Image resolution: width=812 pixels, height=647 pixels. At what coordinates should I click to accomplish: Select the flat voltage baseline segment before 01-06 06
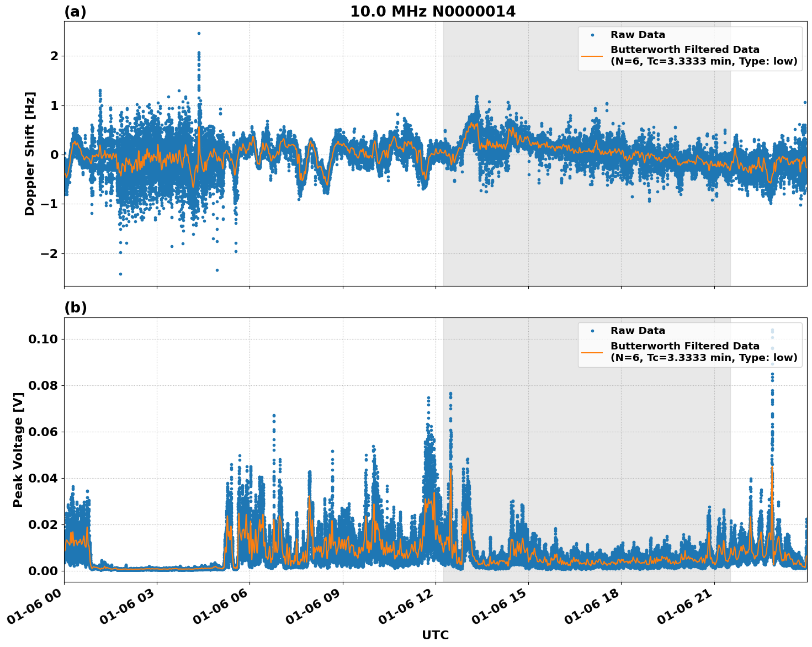coord(155,569)
